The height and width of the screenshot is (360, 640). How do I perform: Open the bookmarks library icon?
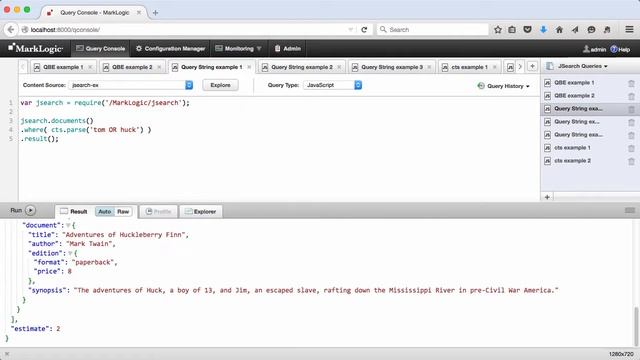512,29
